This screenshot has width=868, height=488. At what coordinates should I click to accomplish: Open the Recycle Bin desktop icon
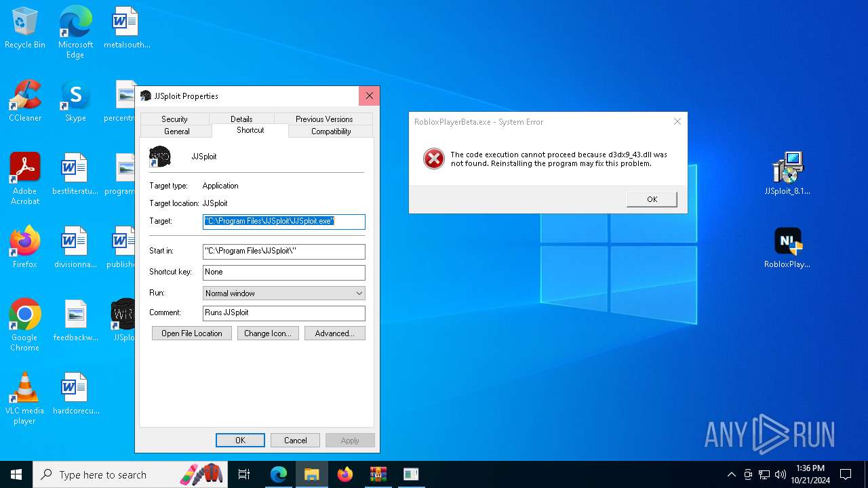click(x=25, y=28)
